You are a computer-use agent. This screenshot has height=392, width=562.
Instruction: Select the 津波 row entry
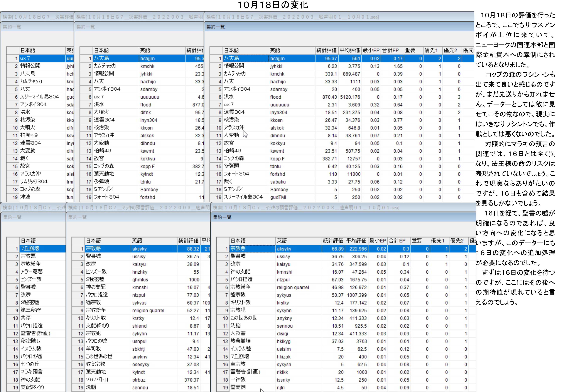[25, 197]
